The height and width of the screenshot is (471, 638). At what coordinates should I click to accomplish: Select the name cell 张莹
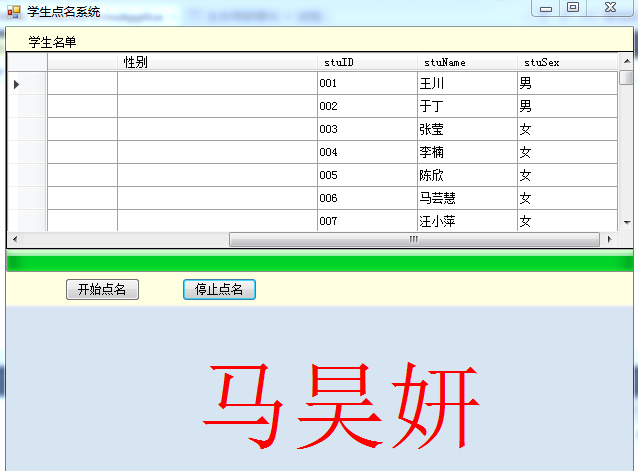coord(468,129)
